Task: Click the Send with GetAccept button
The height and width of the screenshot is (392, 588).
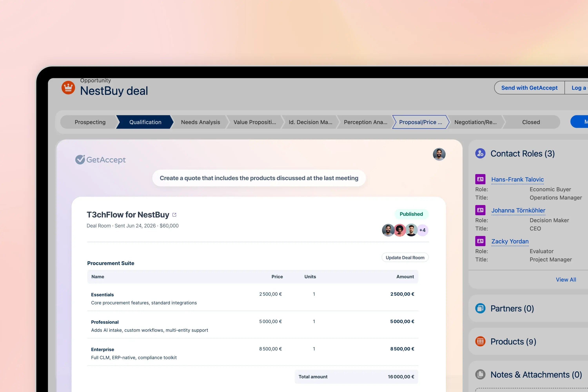Action: point(529,88)
